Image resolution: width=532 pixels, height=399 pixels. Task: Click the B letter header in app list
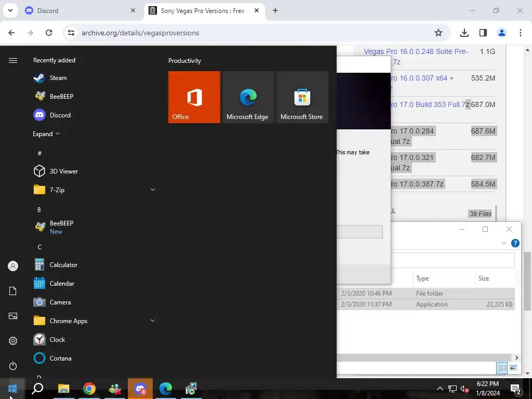click(39, 210)
